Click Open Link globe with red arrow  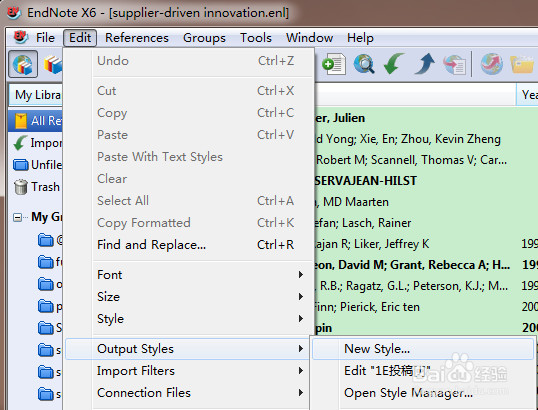[x=491, y=64]
